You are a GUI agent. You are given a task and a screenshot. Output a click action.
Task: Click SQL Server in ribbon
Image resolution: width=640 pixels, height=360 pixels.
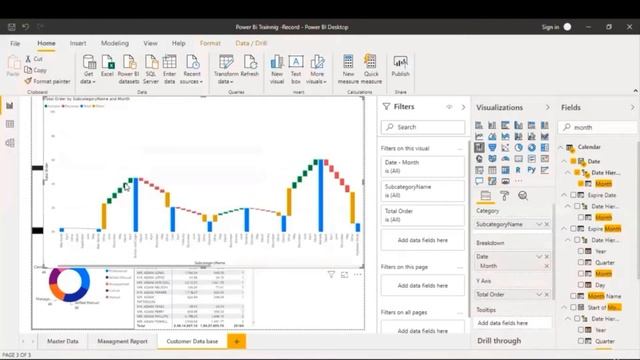pos(151,69)
